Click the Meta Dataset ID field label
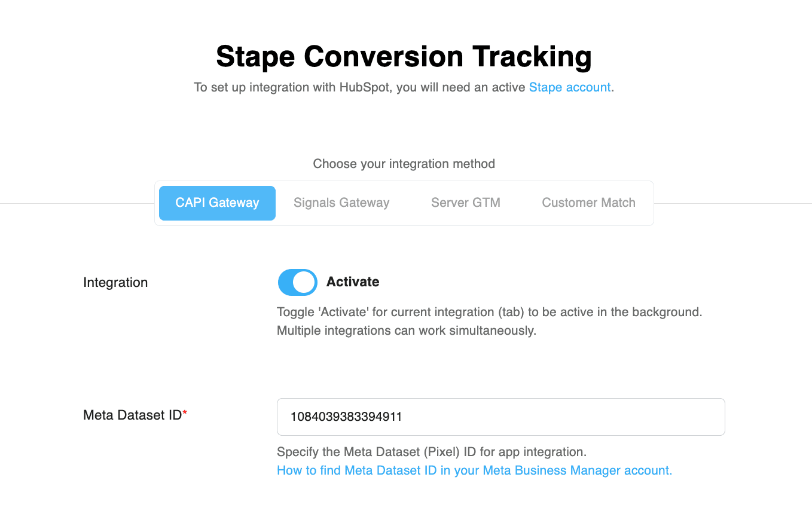 [x=132, y=415]
